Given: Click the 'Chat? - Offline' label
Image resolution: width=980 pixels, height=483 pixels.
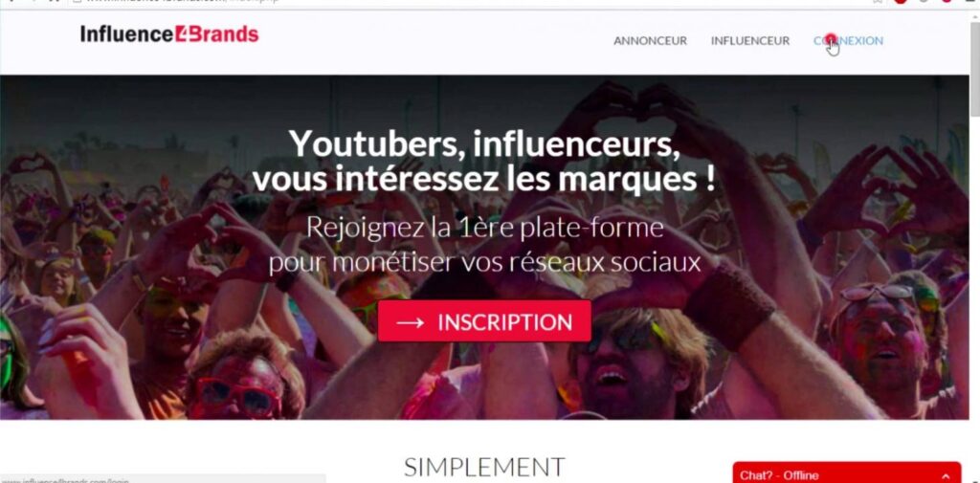Looking at the screenshot, I should pos(779,476).
